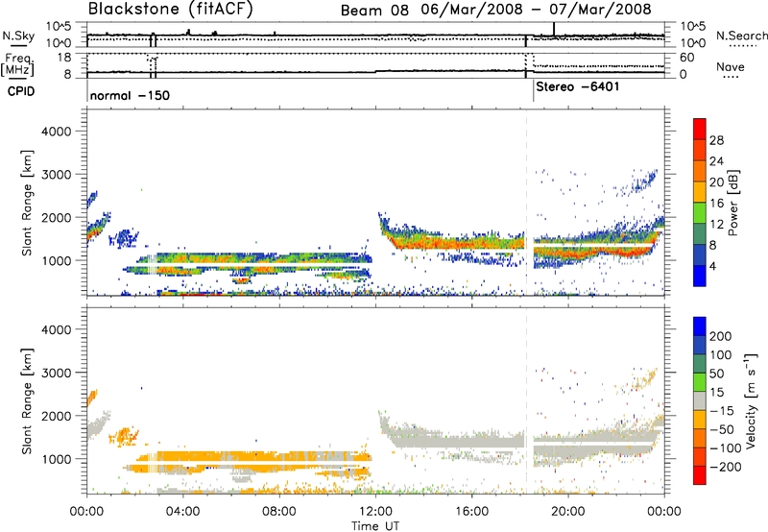
Task: Click the 04:00 time tick label
Action: pos(183,512)
